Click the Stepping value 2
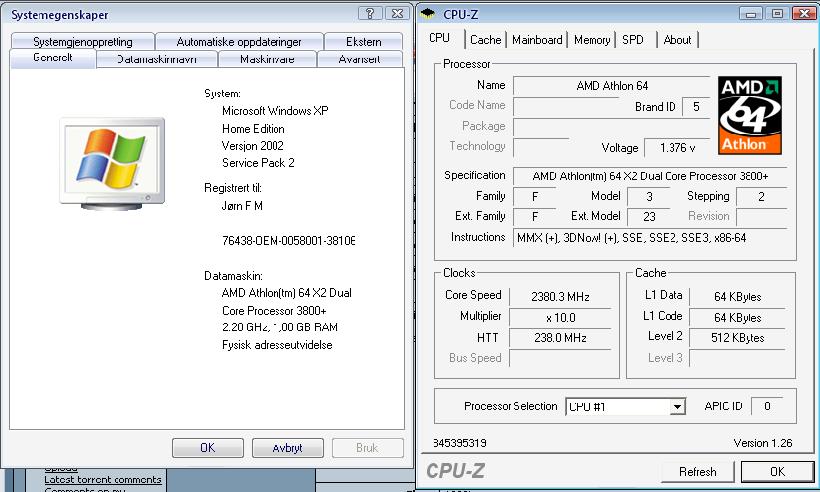The height and width of the screenshot is (492, 820). (x=761, y=197)
